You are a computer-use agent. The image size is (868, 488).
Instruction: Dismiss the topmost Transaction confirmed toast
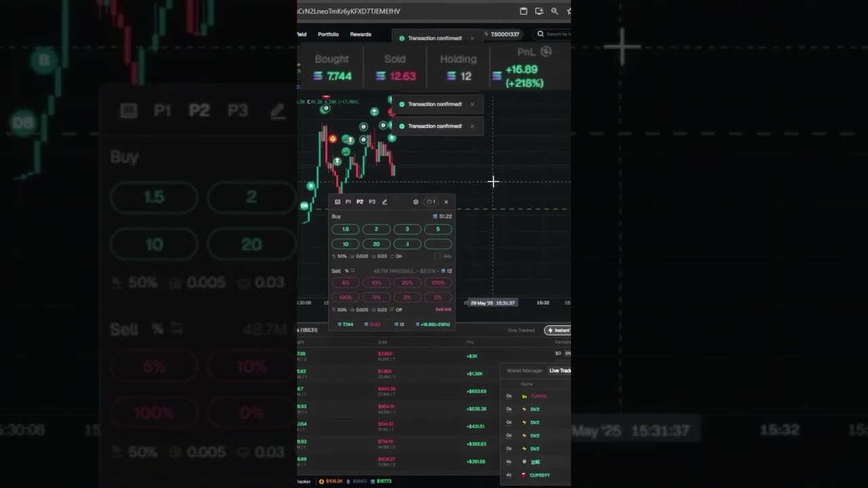[473, 39]
